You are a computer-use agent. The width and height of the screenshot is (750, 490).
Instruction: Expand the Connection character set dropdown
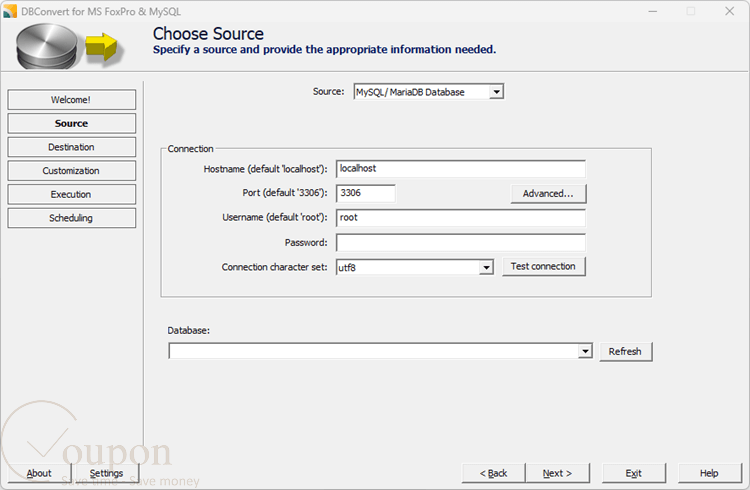click(x=486, y=267)
